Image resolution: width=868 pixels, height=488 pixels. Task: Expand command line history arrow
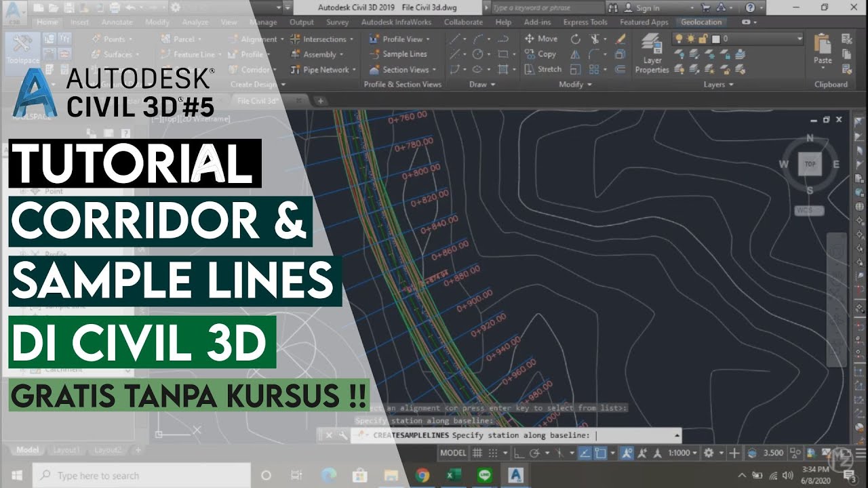pos(676,435)
